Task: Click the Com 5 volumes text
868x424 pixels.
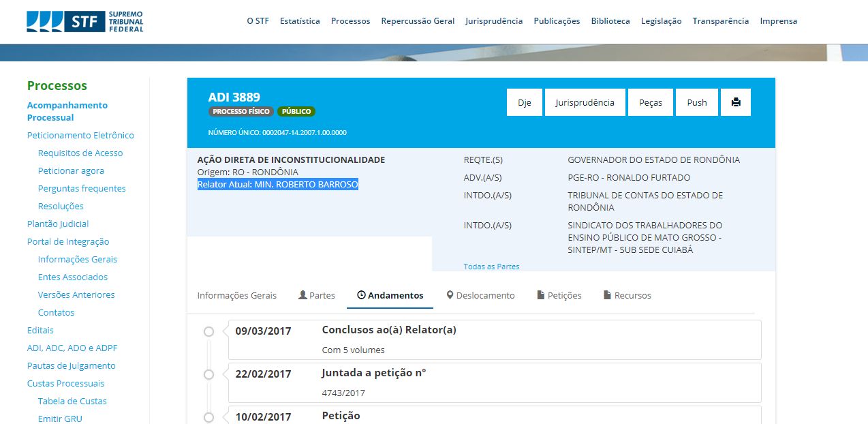Action: click(353, 350)
